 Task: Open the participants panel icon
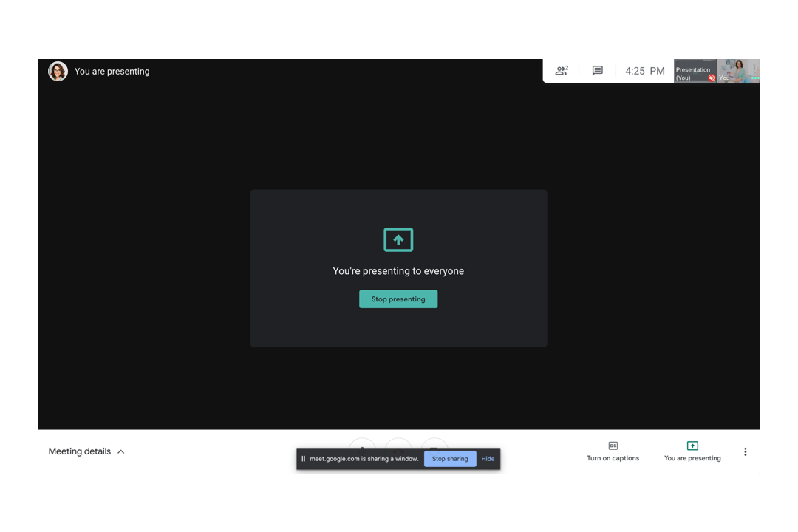pos(562,71)
